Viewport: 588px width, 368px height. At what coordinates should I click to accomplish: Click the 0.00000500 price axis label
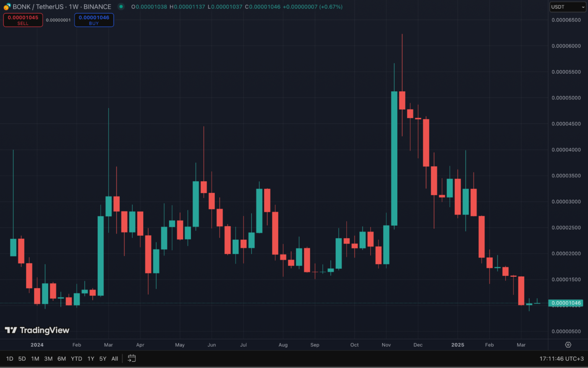pos(566,331)
